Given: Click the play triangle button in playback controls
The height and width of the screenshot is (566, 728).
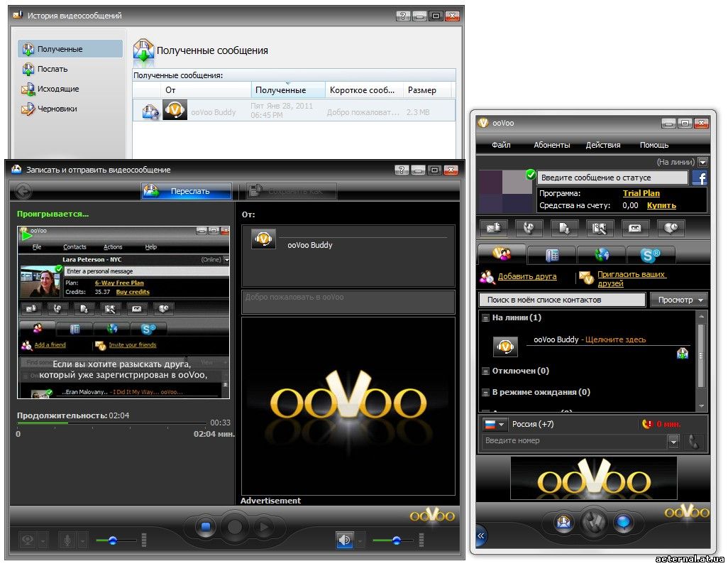Looking at the screenshot, I should pos(264,527).
